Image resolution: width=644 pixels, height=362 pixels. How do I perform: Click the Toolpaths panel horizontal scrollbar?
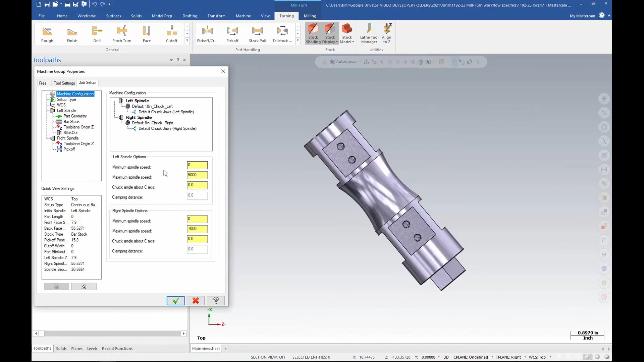110,334
